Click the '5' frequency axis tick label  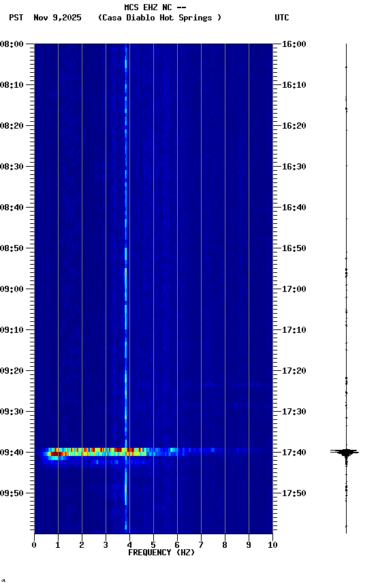(x=153, y=545)
